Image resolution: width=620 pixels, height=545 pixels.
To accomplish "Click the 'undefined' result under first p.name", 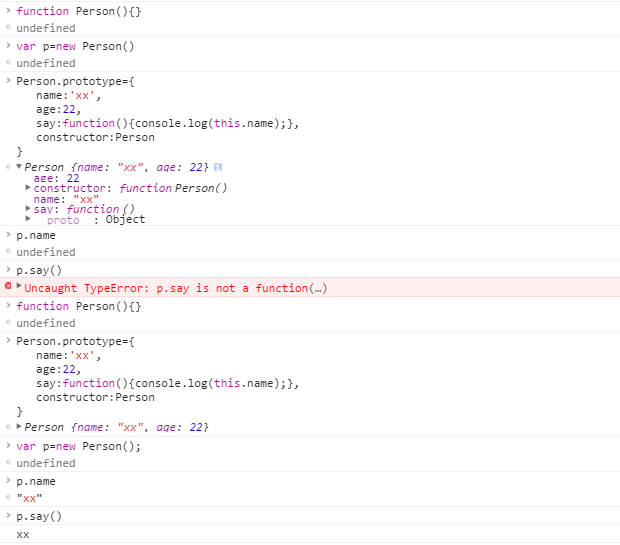I will tap(45, 252).
